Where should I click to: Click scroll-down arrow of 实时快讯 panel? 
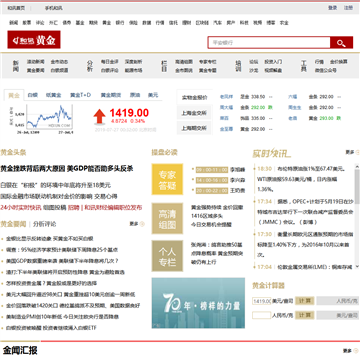point(357,266)
